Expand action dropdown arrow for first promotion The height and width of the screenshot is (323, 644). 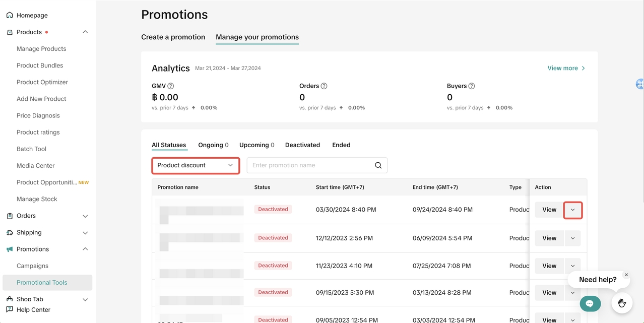coord(572,210)
